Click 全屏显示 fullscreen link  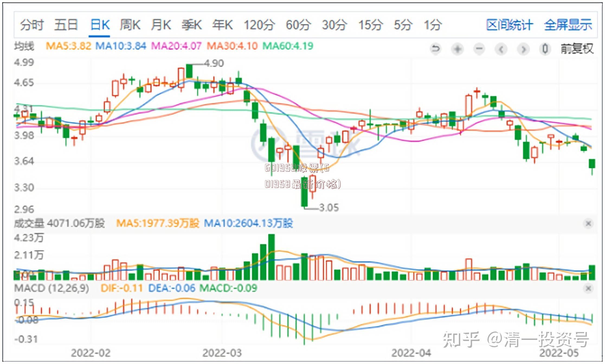(568, 25)
